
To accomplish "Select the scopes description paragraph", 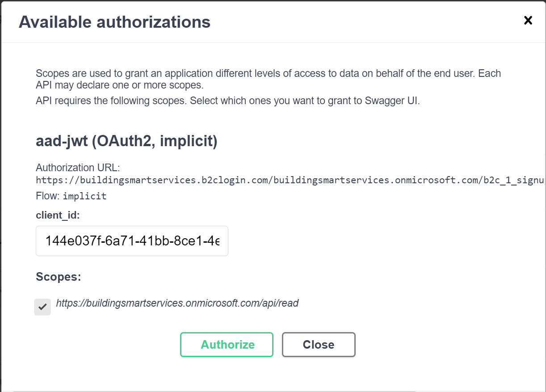I will [x=268, y=79].
